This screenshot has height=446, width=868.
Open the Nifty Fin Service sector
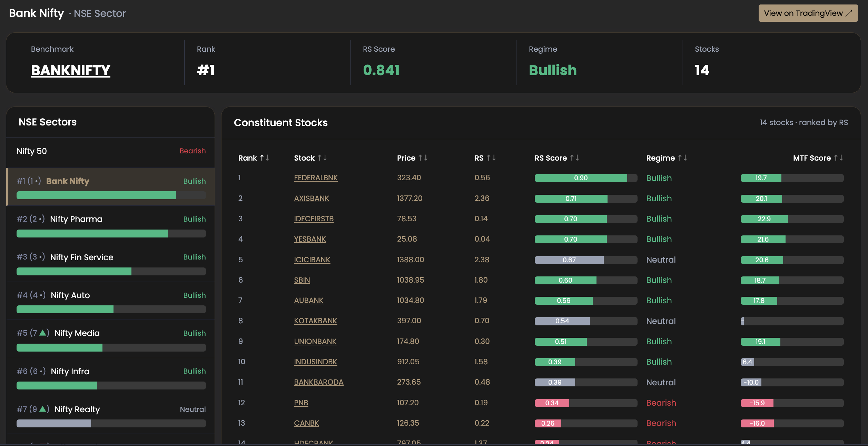[111, 263]
